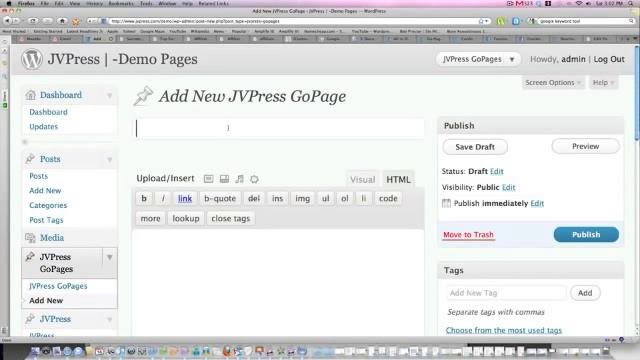Open the Firefox History menu
Viewport: 640px width, 360px height.
[94, 3]
